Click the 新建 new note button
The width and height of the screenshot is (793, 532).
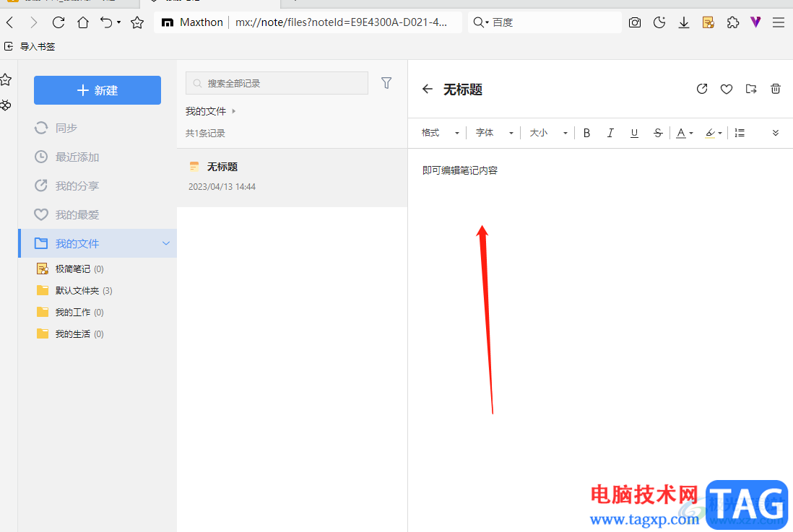pos(97,90)
